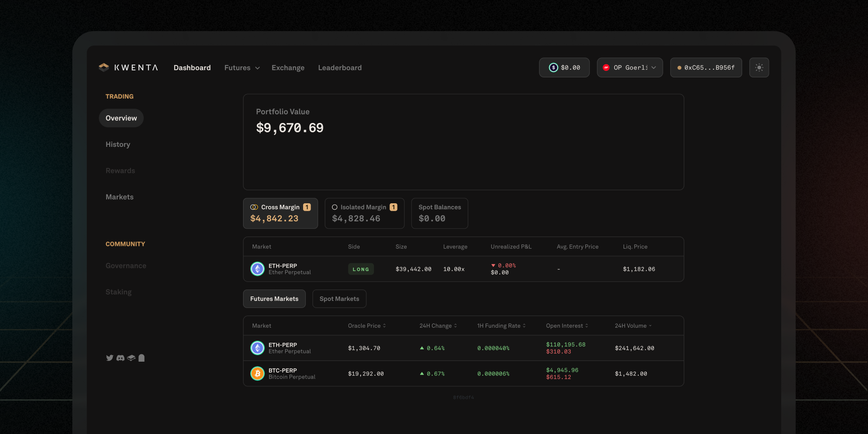Click the BTC-PERP Bitcoin icon

pos(258,373)
